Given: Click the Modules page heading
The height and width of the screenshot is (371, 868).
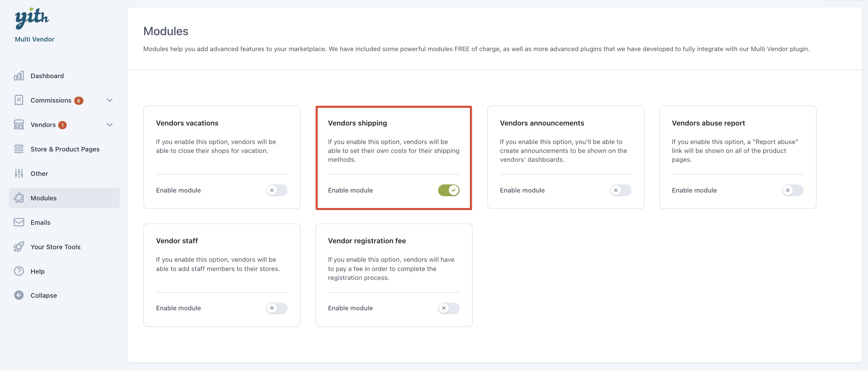Looking at the screenshot, I should click(166, 31).
